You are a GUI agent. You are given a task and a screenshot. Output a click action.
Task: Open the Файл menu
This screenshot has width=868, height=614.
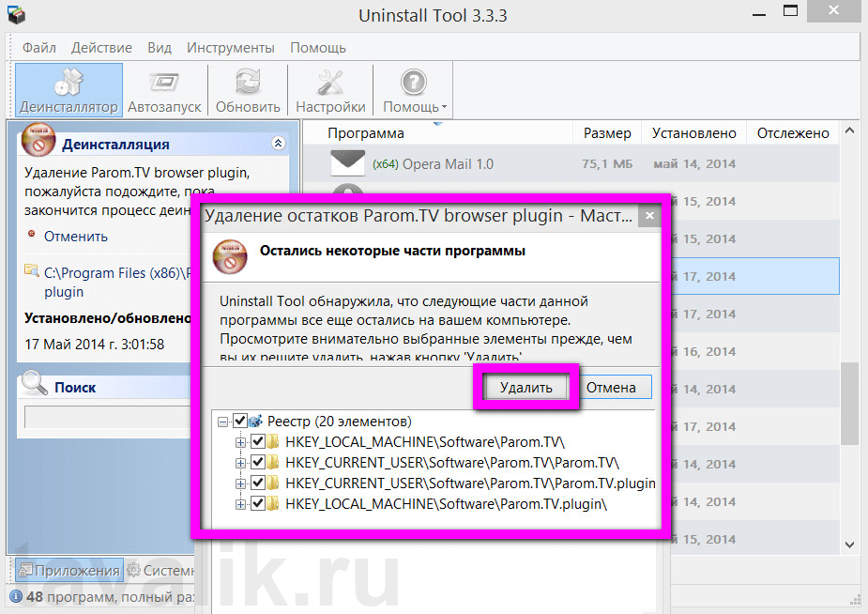point(38,48)
